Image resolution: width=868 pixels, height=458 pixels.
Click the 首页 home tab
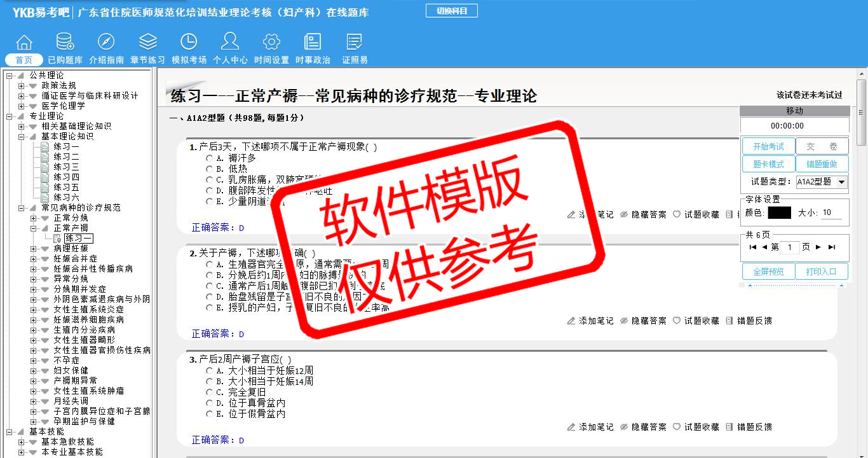[24, 60]
